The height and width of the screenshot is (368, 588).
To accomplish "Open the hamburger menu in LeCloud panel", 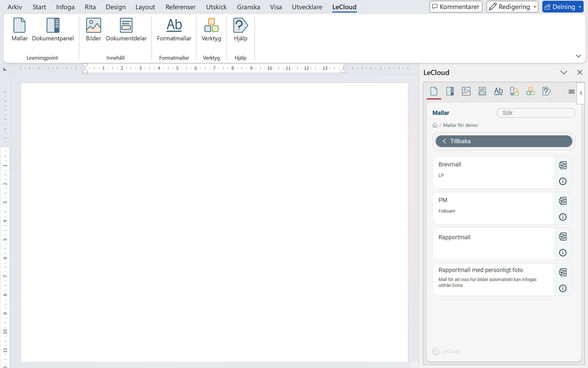I will 571,92.
